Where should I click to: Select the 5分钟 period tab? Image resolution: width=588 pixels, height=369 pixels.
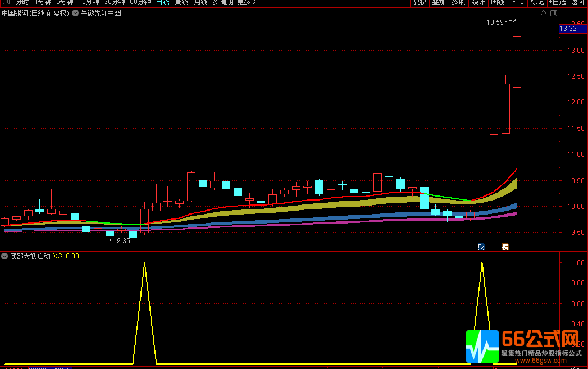[65, 2]
